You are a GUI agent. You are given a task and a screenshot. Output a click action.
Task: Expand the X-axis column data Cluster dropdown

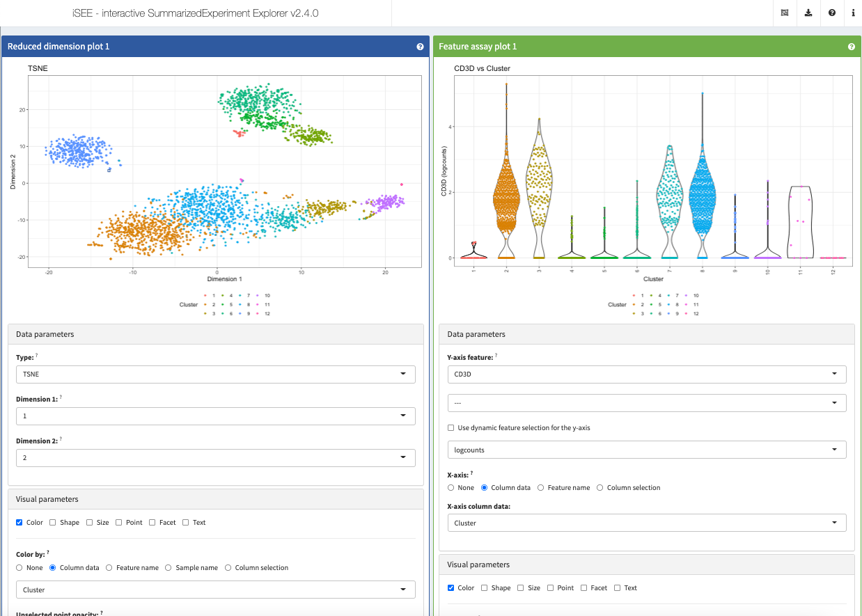(646, 523)
